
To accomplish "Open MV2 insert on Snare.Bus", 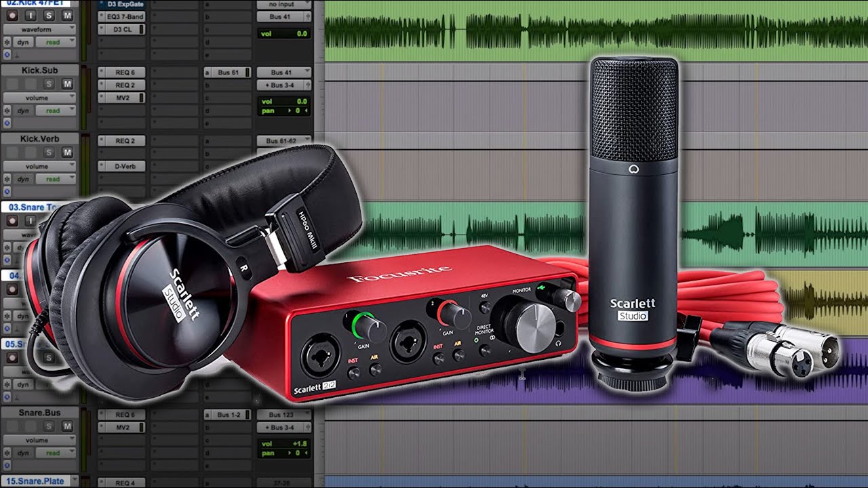I will 121,427.
